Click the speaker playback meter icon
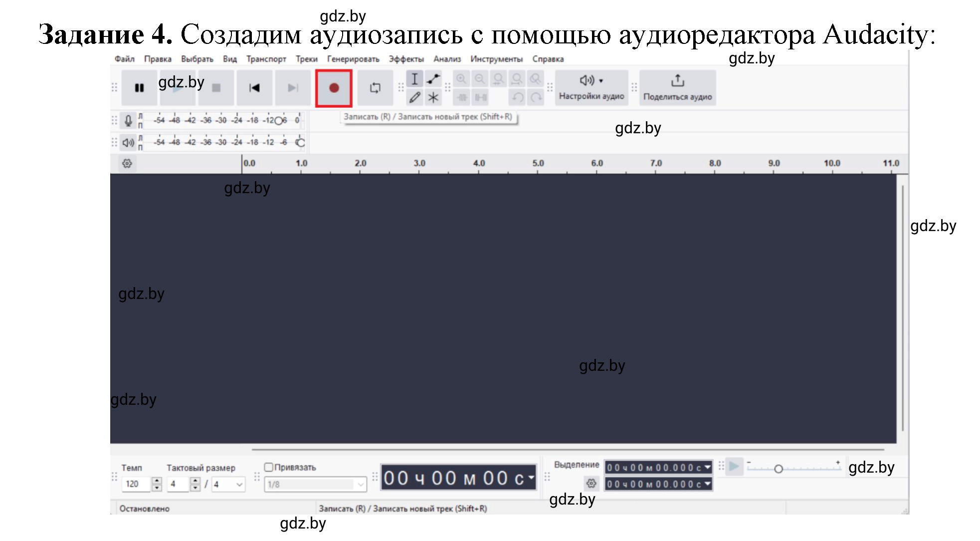Viewport: 980px width, 541px height. pyautogui.click(x=128, y=143)
